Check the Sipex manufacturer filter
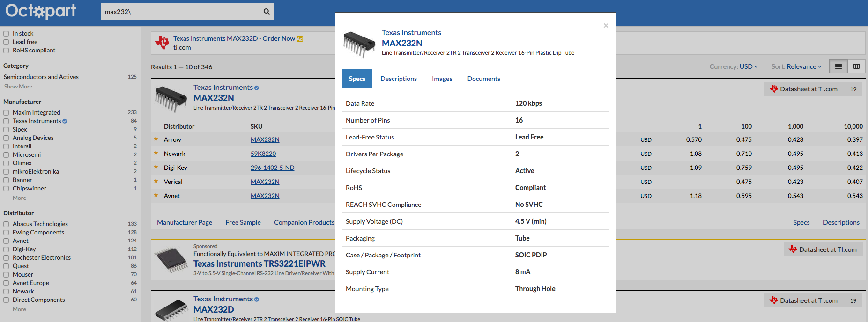Image resolution: width=868 pixels, height=322 pixels. pos(6,130)
